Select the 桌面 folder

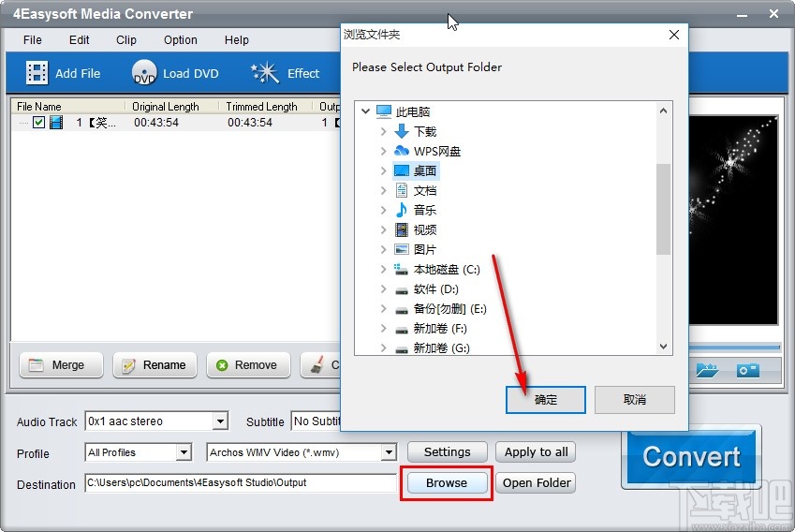(417, 170)
